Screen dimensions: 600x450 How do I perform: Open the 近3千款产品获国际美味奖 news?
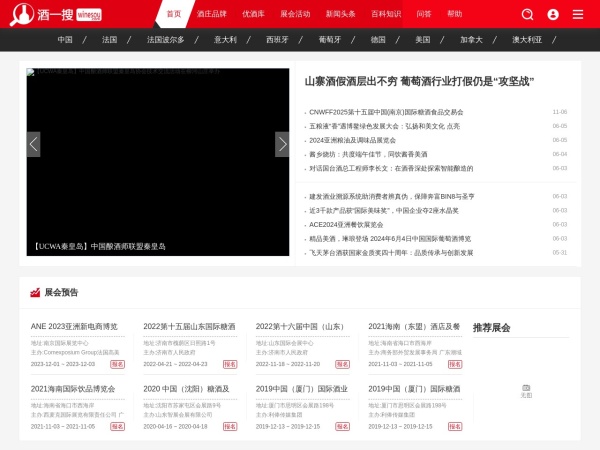coord(384,211)
